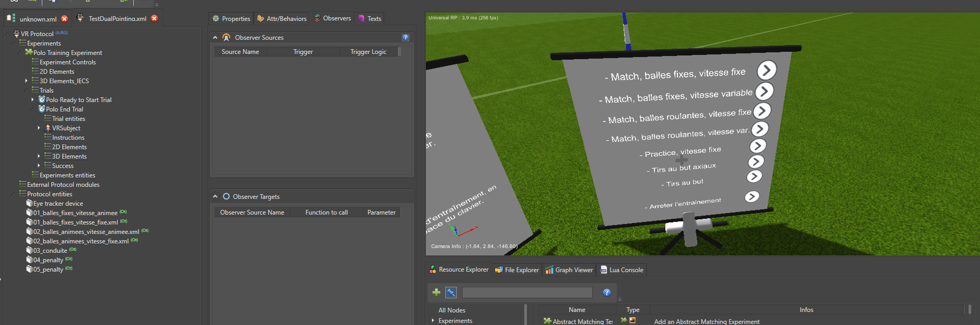Expand the Success tree node
Screen dimensions: 980x325
[x=39, y=165]
